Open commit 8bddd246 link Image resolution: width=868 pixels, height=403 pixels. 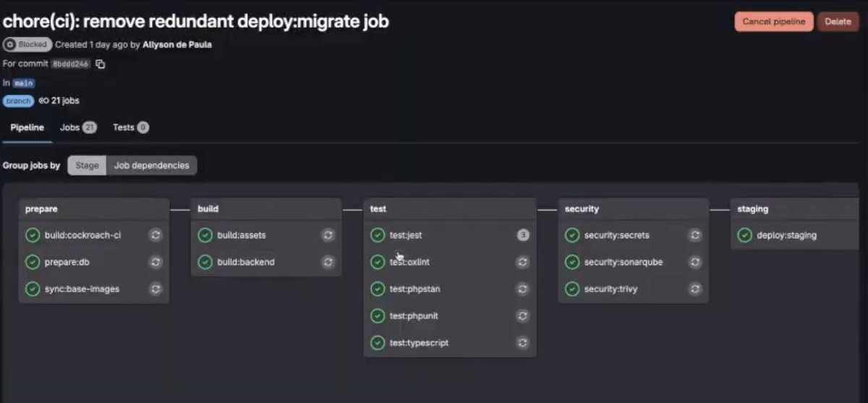tap(70, 64)
